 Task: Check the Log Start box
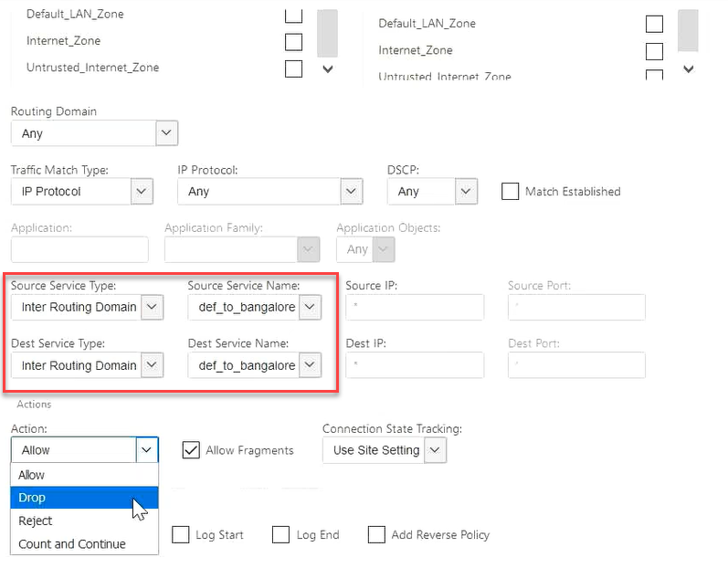(181, 534)
